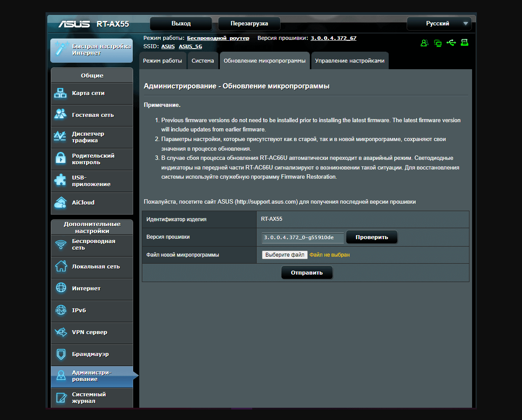522x420 pixels.
Task: Click the Internet globe icon
Action: 61,288
